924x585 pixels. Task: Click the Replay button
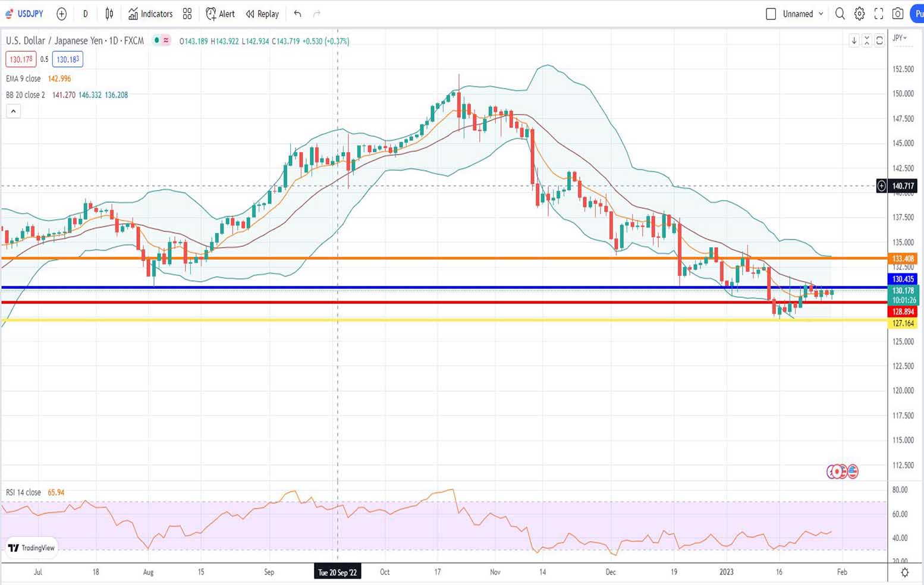point(262,14)
